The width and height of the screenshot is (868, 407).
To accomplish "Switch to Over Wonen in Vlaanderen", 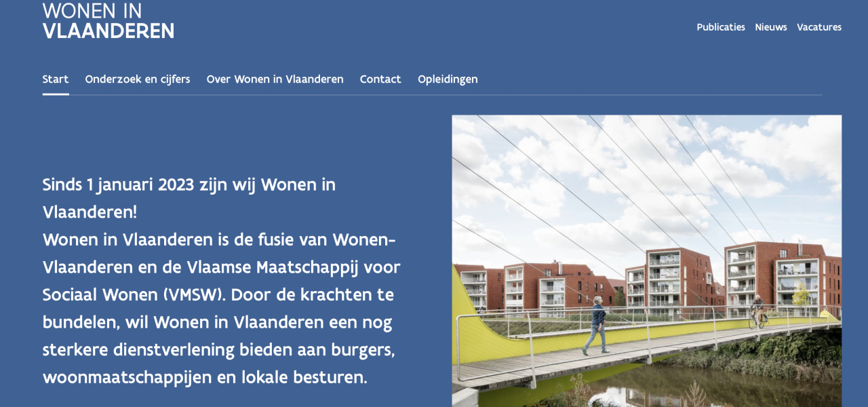I will [x=275, y=79].
